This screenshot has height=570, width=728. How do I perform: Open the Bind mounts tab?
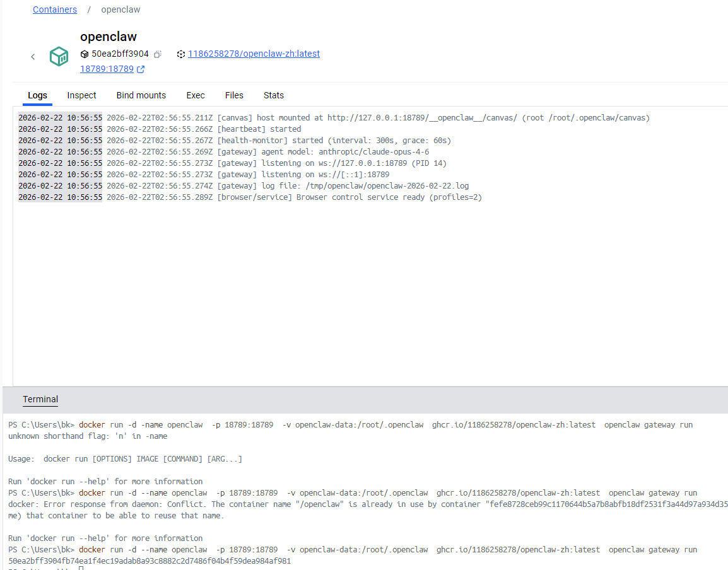(x=141, y=95)
